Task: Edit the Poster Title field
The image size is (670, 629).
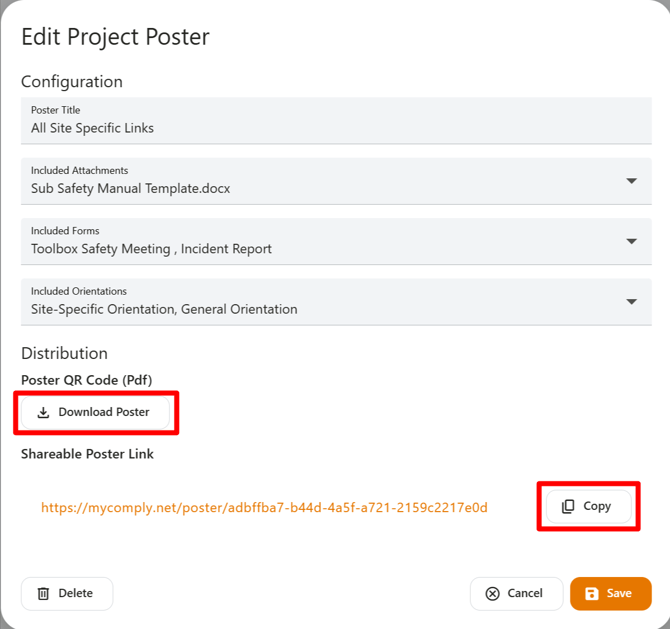Action: coord(336,121)
